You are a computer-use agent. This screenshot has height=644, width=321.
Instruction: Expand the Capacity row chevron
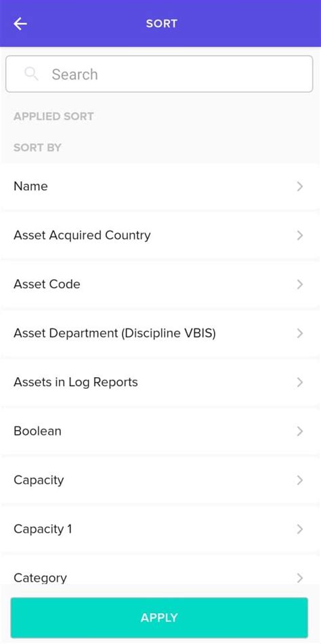(299, 480)
